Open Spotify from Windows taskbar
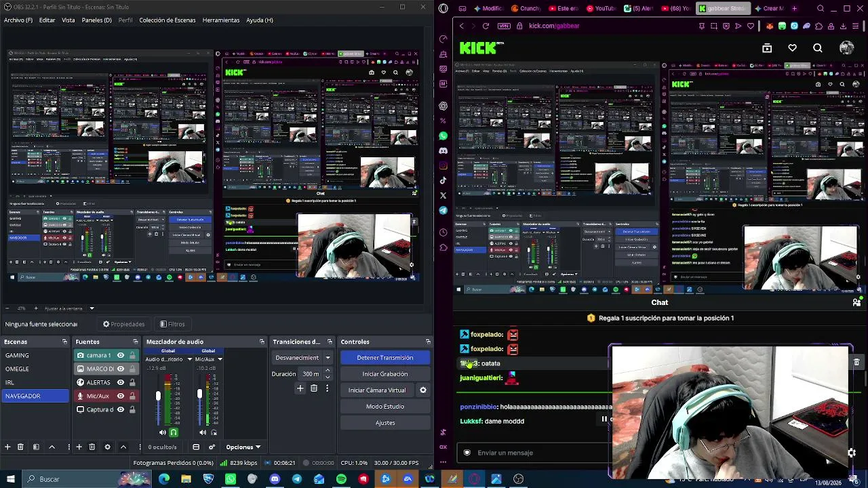Image resolution: width=868 pixels, height=488 pixels. tap(341, 479)
